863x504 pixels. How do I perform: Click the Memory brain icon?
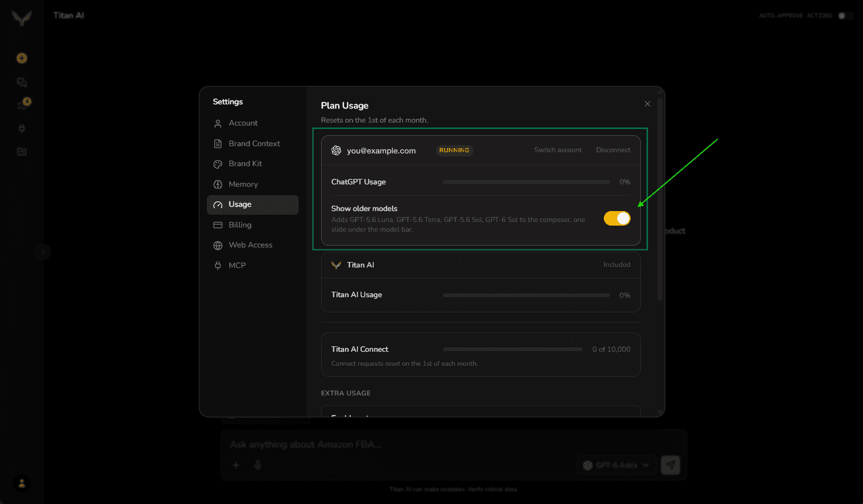(x=218, y=184)
